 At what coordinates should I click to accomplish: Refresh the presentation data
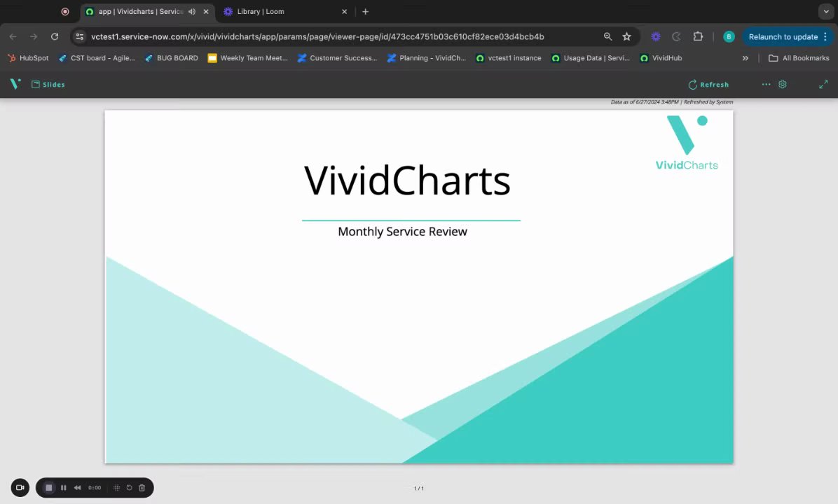point(708,85)
